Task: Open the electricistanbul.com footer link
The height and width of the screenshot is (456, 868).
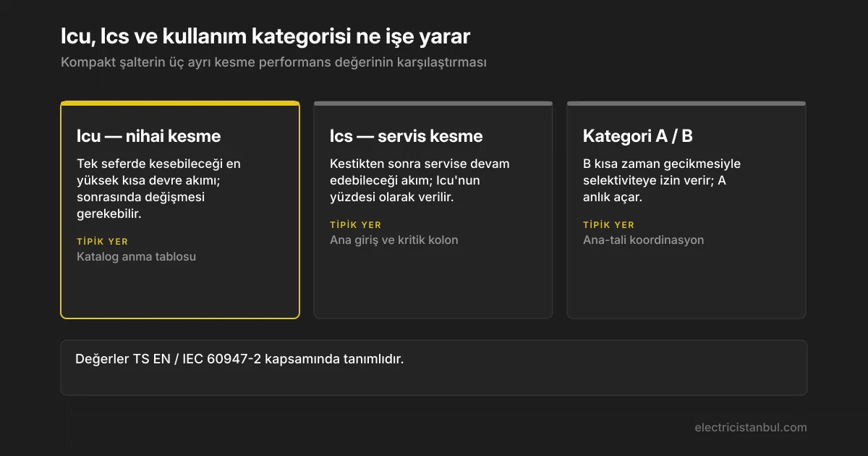Action: click(751, 427)
